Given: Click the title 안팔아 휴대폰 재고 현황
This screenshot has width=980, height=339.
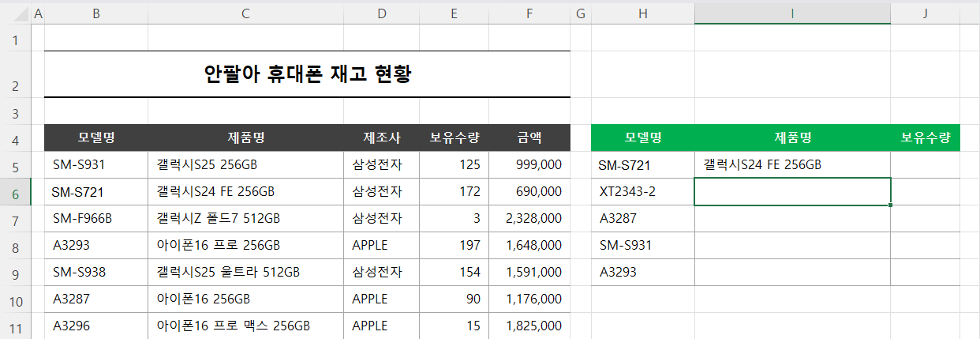Looking at the screenshot, I should tap(307, 74).
